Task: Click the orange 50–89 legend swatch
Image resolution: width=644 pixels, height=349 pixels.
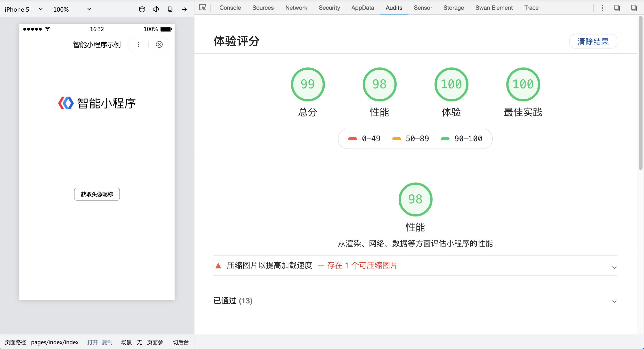Action: [x=396, y=139]
